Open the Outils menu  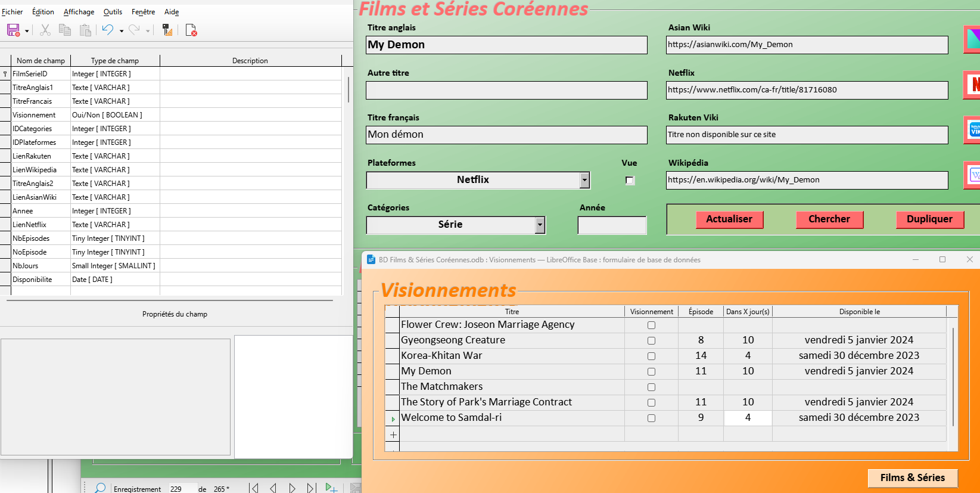[113, 12]
